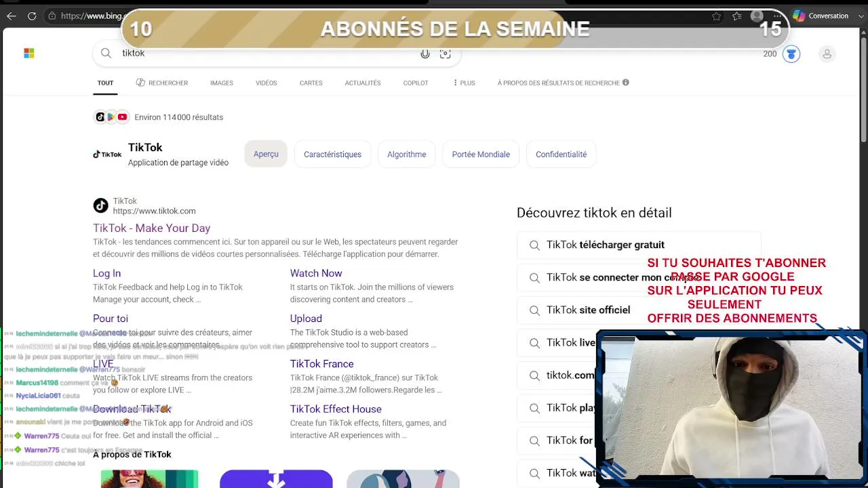Select the Aperçu chip

pyautogui.click(x=266, y=154)
